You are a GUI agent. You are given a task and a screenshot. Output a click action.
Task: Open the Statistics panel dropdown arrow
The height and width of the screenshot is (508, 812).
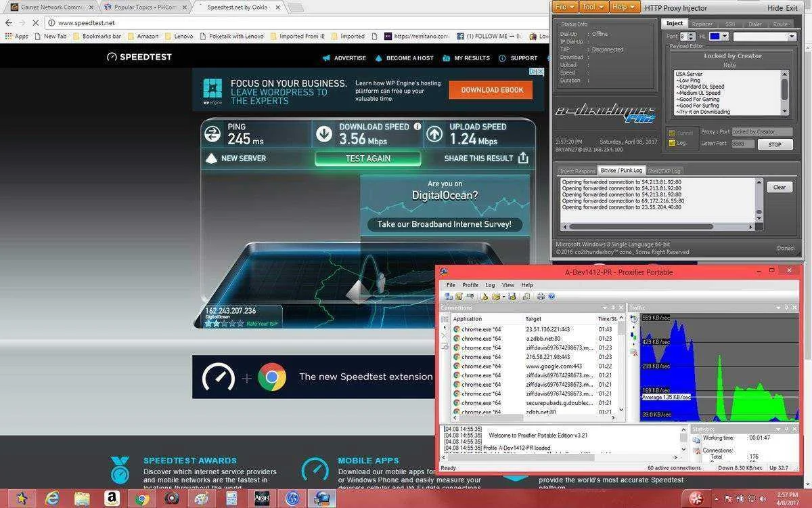click(x=778, y=429)
